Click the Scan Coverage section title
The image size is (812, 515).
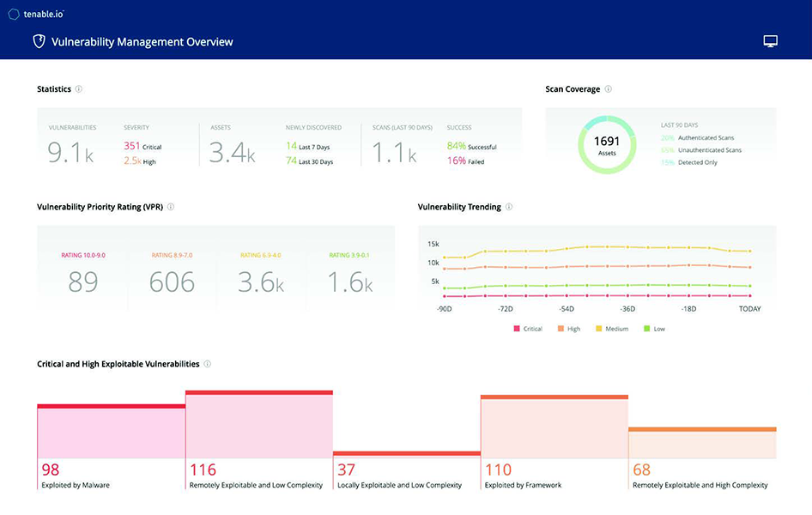coord(573,89)
